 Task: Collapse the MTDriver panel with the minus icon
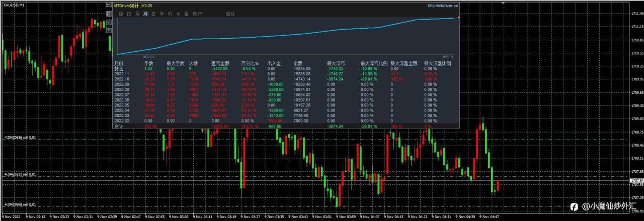tap(109, 5)
